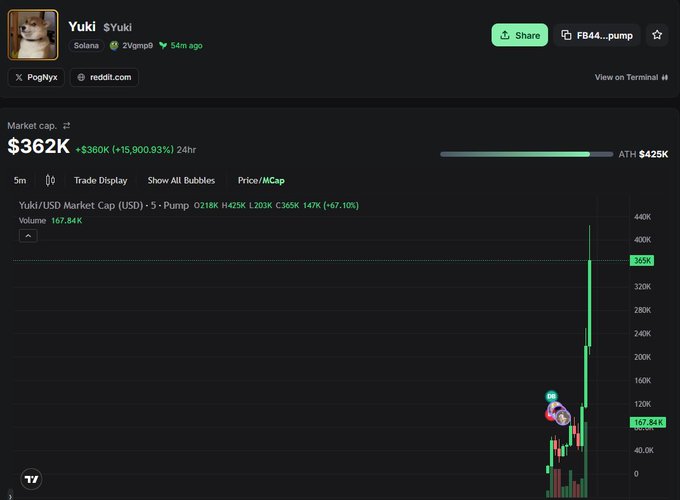Open the 5m timeframe selector

pyautogui.click(x=20, y=180)
